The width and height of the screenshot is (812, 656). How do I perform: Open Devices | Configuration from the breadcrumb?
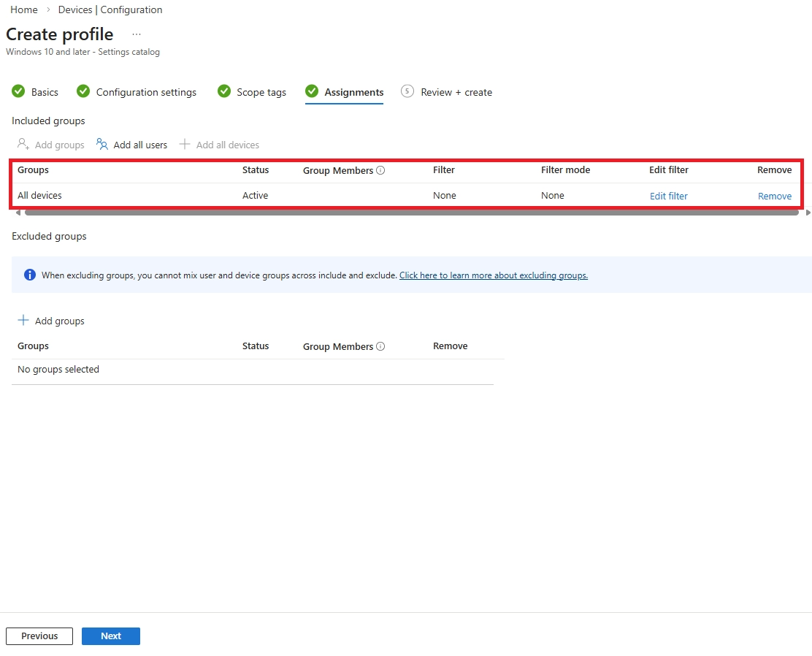coord(110,9)
